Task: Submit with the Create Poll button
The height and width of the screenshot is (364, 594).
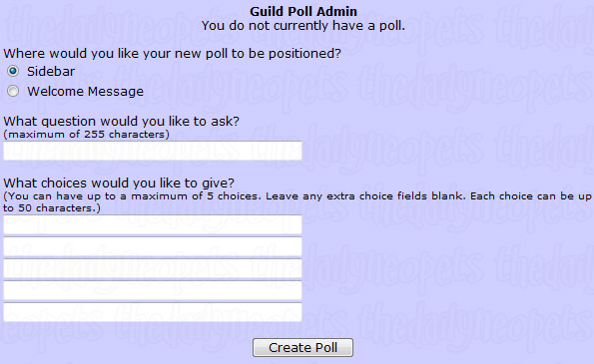Action: click(x=303, y=347)
